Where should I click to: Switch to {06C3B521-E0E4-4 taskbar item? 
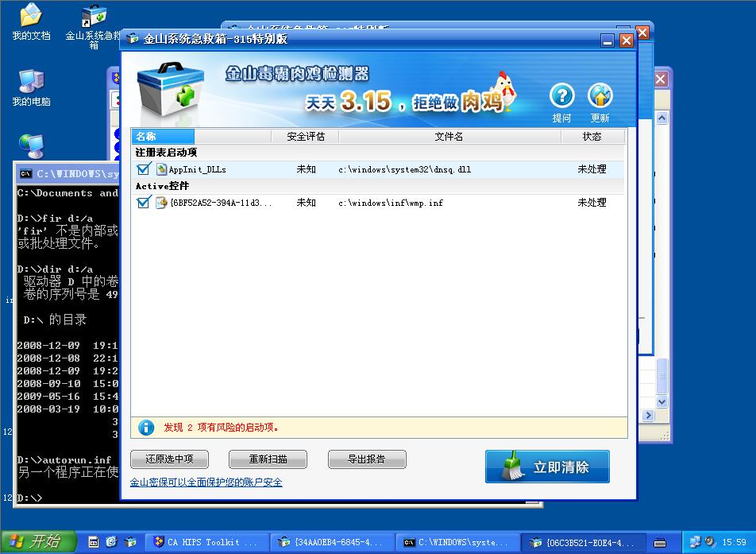[583, 542]
